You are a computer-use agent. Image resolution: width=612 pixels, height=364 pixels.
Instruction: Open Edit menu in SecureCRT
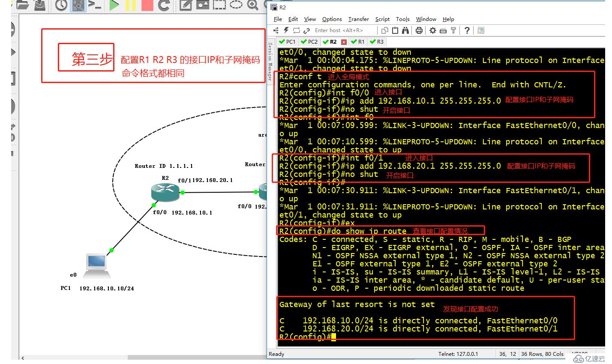[x=293, y=19]
